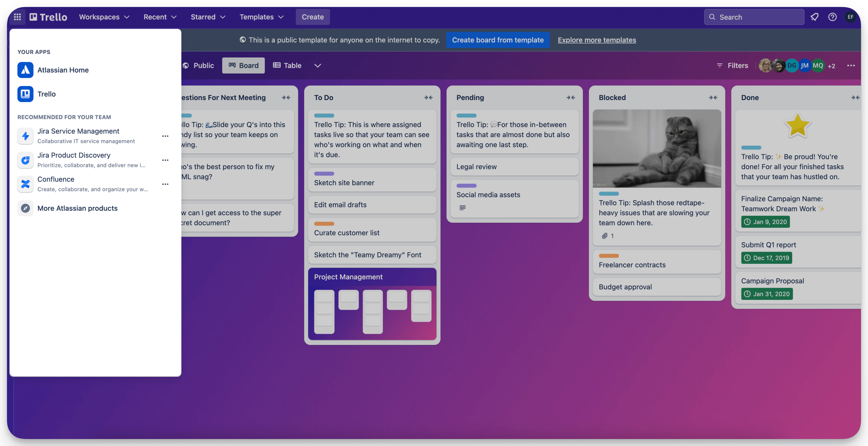Open the Budget approval card
The width and height of the screenshot is (868, 446).
click(657, 287)
